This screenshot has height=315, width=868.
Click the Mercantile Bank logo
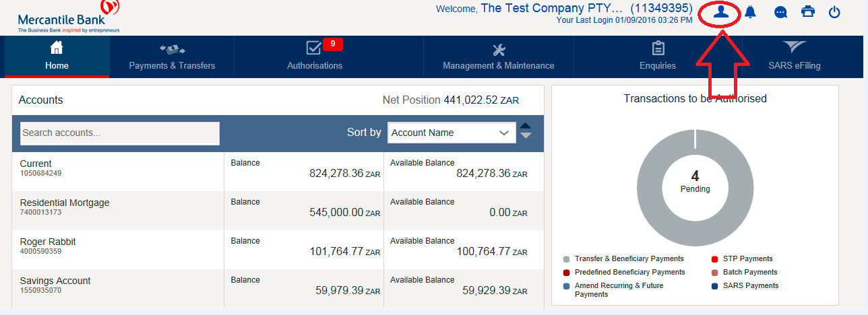click(x=69, y=17)
